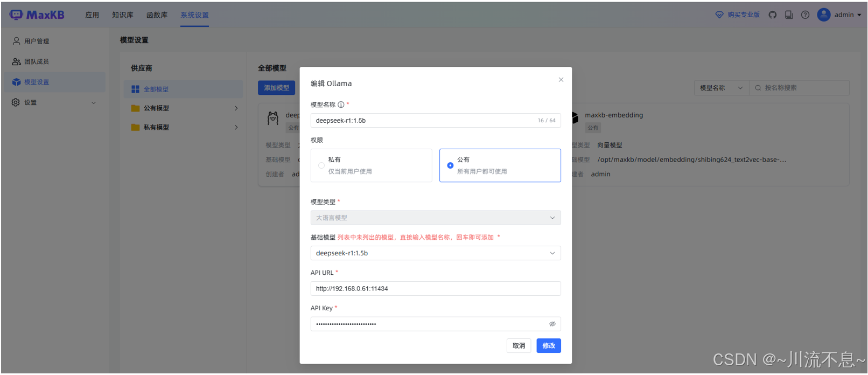The height and width of the screenshot is (375, 868).
Task: Click the search magnifier icon
Action: click(x=758, y=88)
